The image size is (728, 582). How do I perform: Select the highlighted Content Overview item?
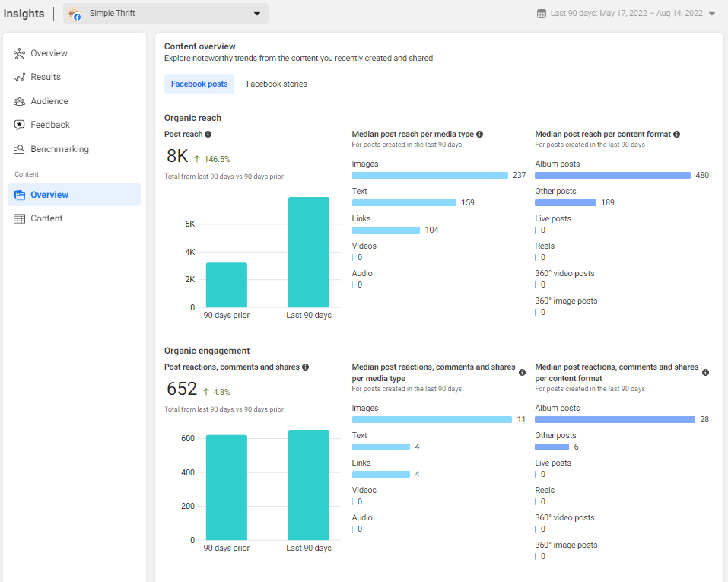point(75,195)
